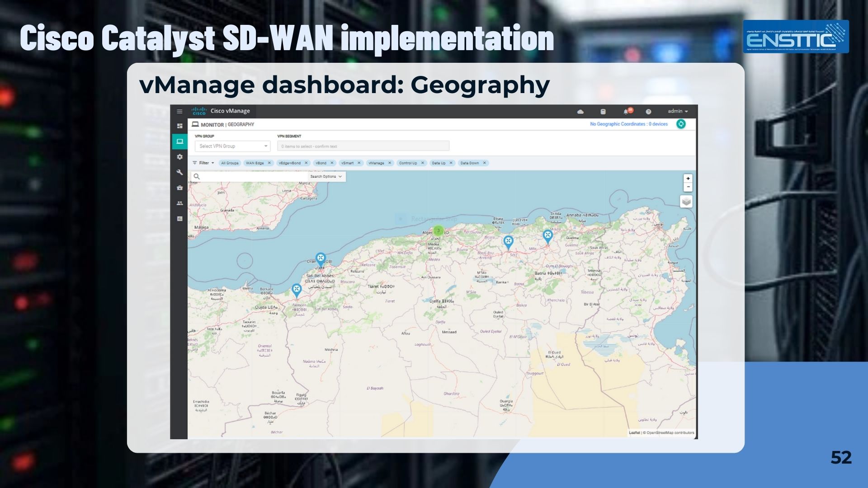
Task: Open the Configuration gear icon
Action: click(x=179, y=156)
